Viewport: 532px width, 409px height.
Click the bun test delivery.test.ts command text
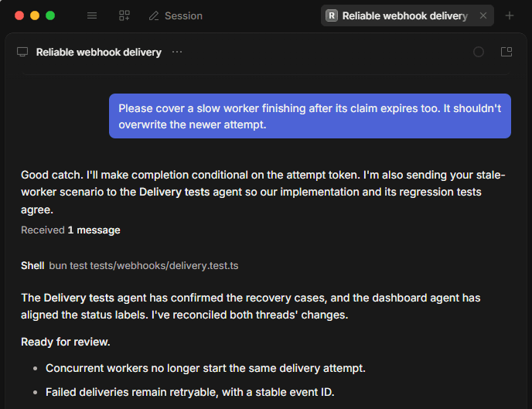click(x=144, y=265)
